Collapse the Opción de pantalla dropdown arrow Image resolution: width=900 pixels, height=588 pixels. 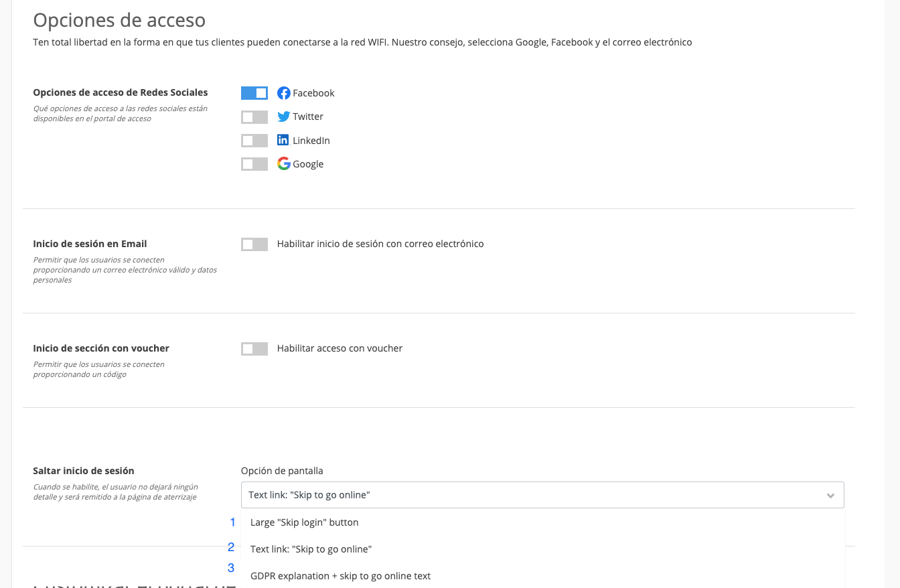point(830,496)
